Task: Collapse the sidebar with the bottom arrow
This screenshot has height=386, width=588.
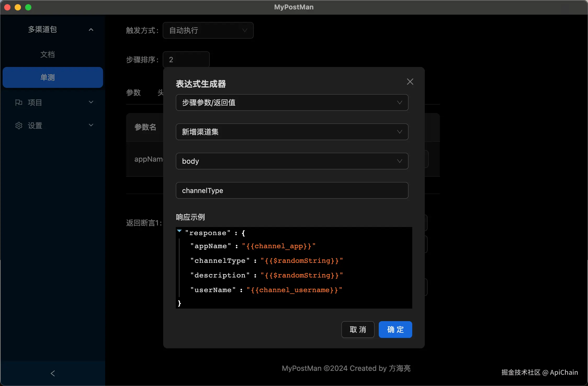Action: [x=53, y=373]
